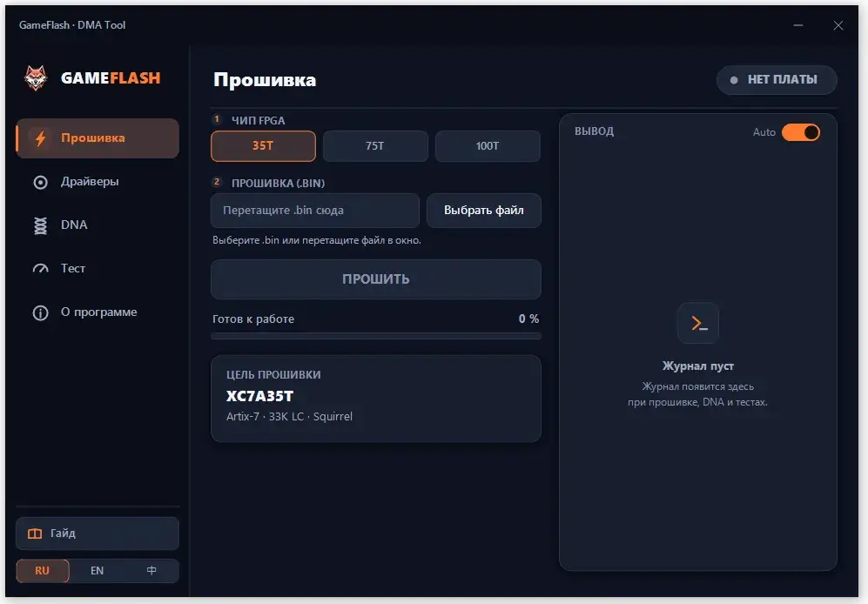Viewport: 868px width, 604px height.
Task: Switch the language to EN
Action: (97, 571)
